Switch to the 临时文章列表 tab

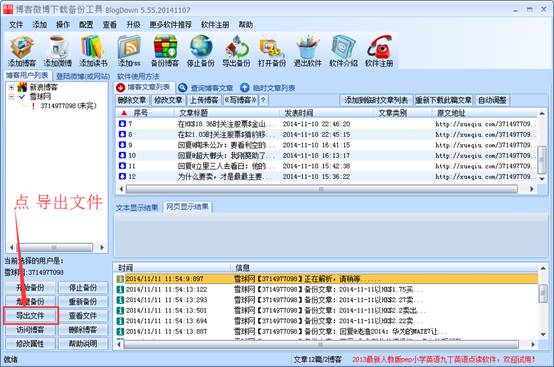[x=268, y=88]
